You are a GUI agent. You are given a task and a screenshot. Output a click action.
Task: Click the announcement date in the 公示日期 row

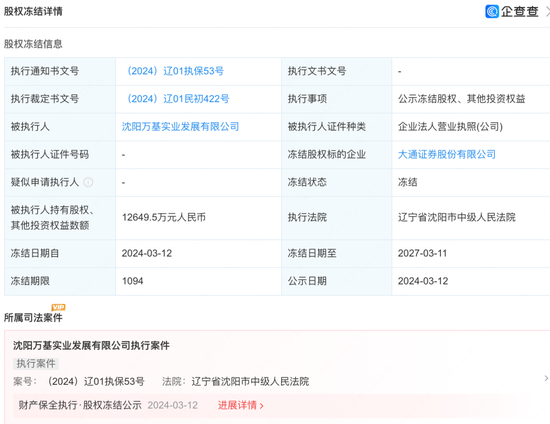423,281
